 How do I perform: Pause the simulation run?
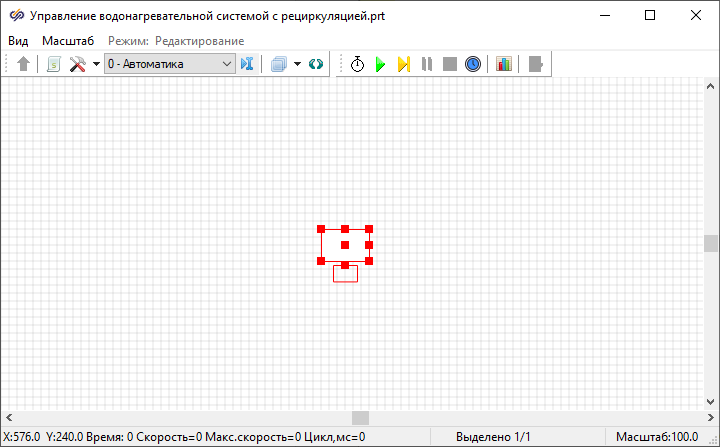point(427,64)
